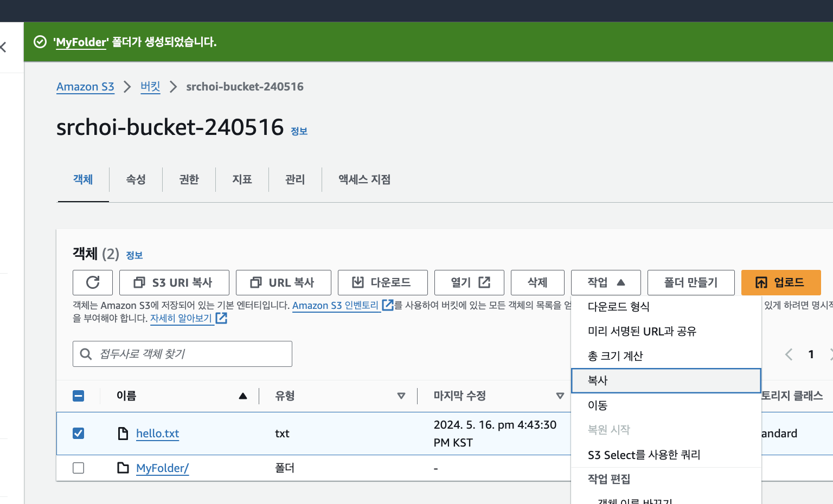The height and width of the screenshot is (504, 833).
Task: Open the 액세스 지점 tab
Action: tap(364, 179)
